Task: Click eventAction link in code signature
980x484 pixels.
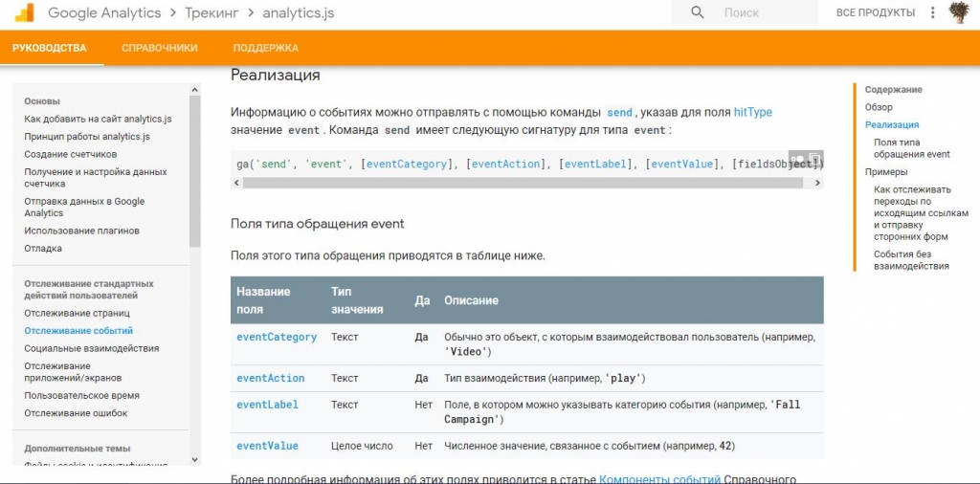Action: coord(505,165)
